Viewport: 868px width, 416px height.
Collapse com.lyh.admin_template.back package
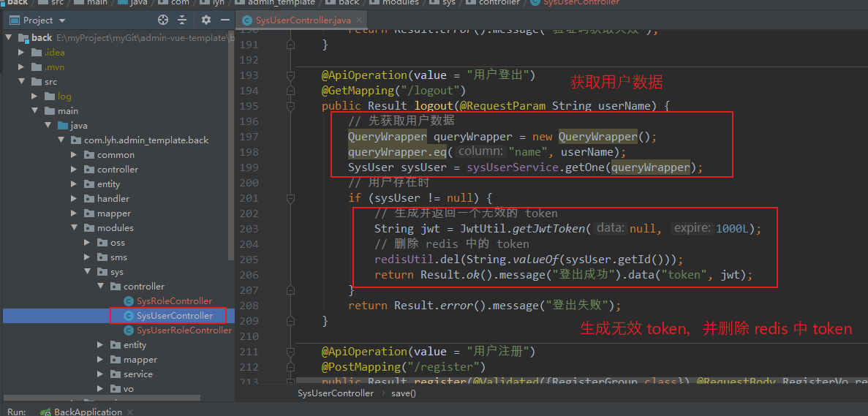tap(61, 140)
